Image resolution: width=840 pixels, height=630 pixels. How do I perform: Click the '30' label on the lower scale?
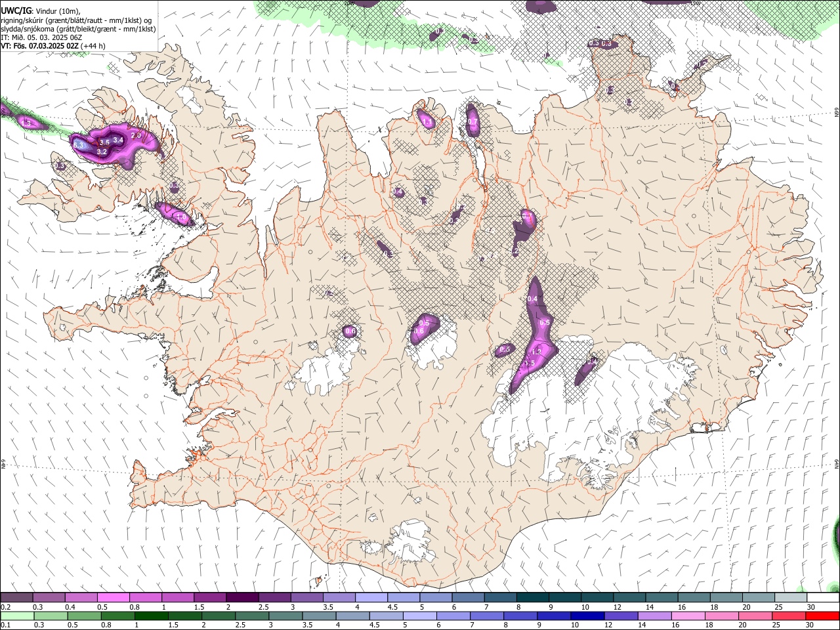tap(809, 625)
